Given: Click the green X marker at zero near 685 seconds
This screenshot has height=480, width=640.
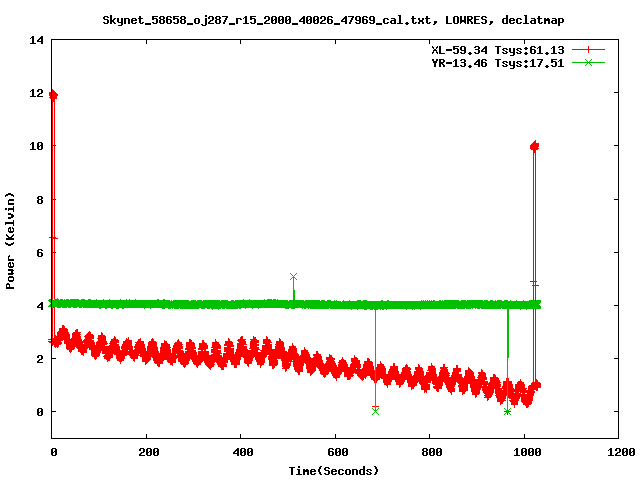Looking at the screenshot, I should pos(376,411).
